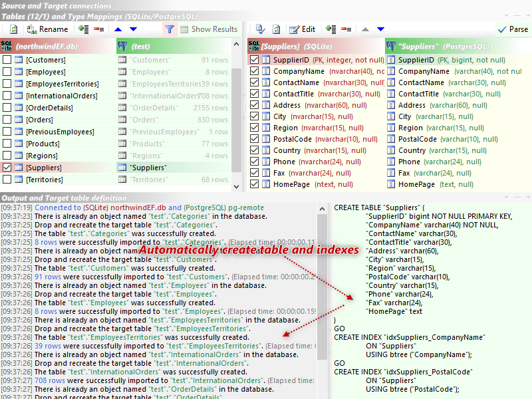Image resolution: width=532 pixels, height=399 pixels.
Task: Select the "Orders" target table with 830 rows
Action: (174, 120)
